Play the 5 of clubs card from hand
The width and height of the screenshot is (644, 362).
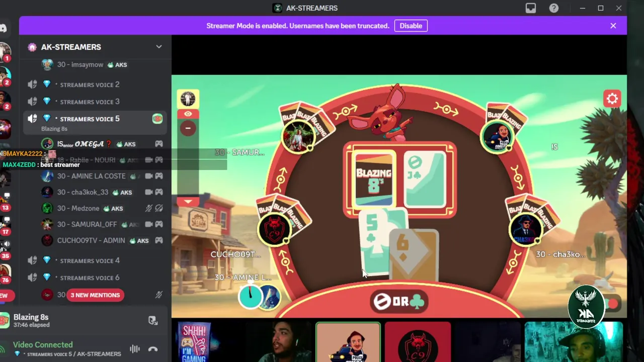(x=378, y=242)
